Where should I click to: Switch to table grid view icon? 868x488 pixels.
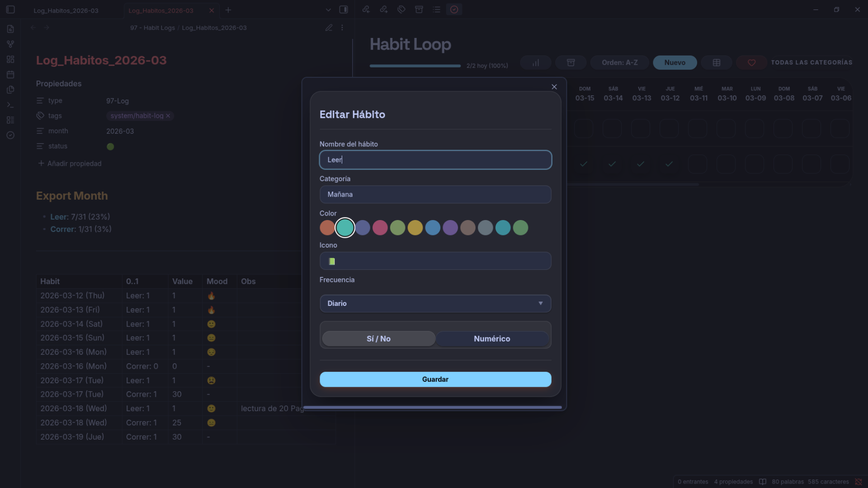tap(716, 63)
